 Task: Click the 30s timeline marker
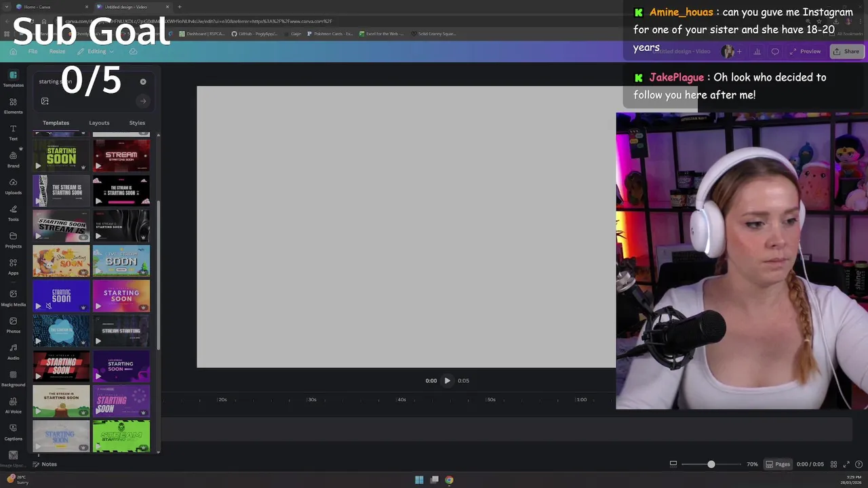[312, 400]
